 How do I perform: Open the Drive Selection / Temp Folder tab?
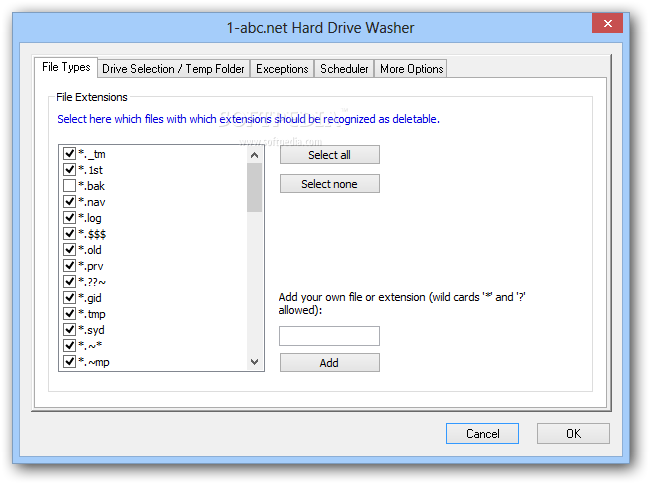point(173,69)
